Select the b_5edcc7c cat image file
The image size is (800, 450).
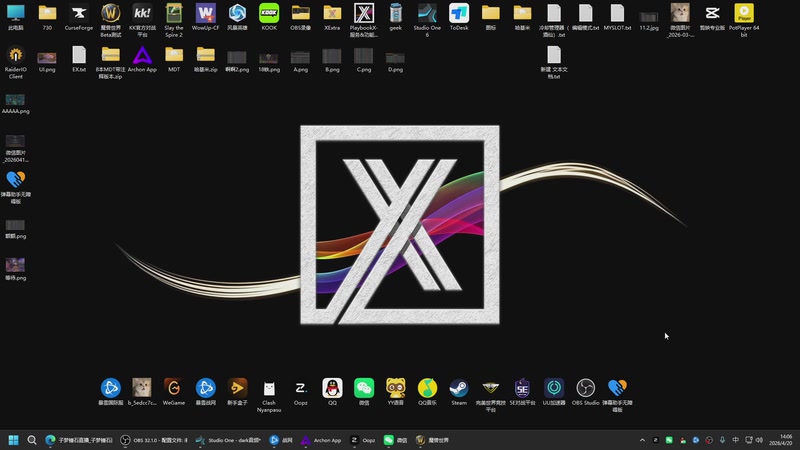[x=142, y=391]
